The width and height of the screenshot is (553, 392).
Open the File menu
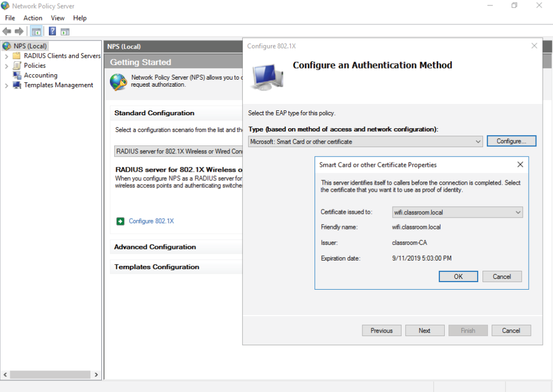10,18
